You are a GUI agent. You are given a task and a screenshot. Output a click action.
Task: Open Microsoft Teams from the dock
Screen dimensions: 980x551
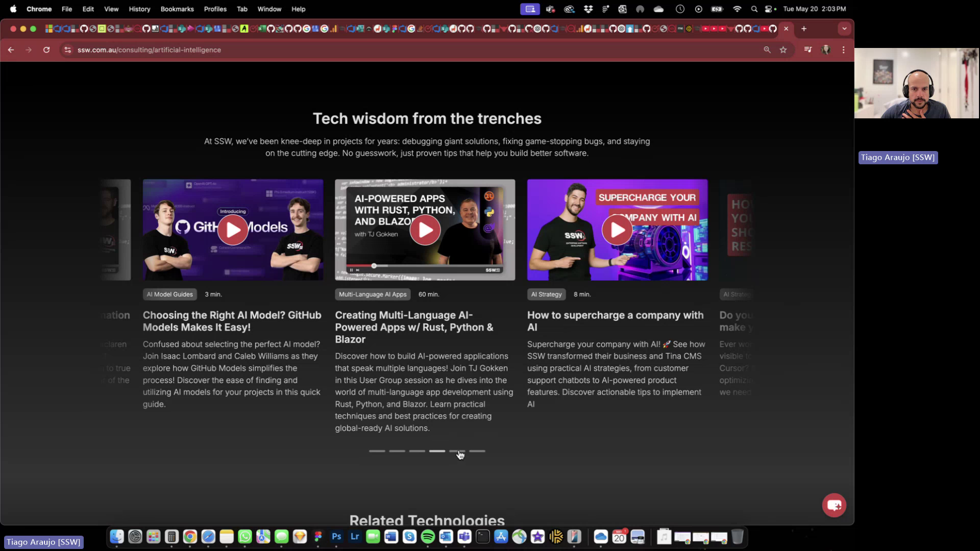point(464,537)
